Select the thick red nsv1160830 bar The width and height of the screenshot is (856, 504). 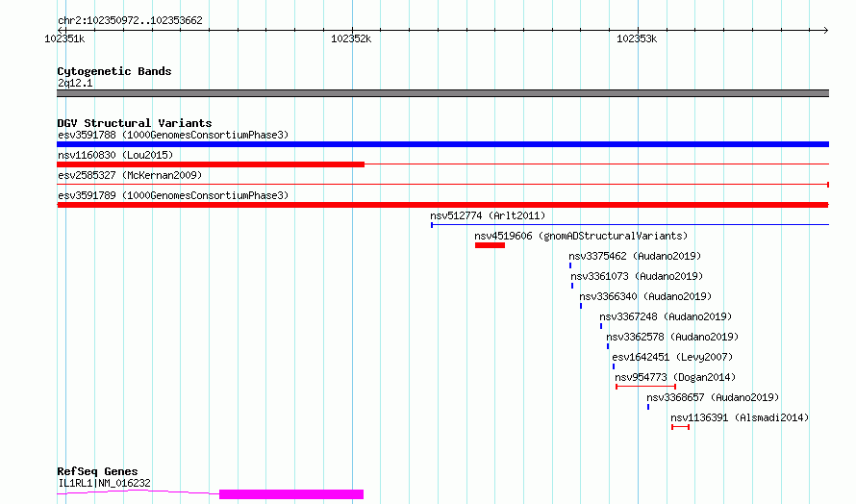pos(211,164)
